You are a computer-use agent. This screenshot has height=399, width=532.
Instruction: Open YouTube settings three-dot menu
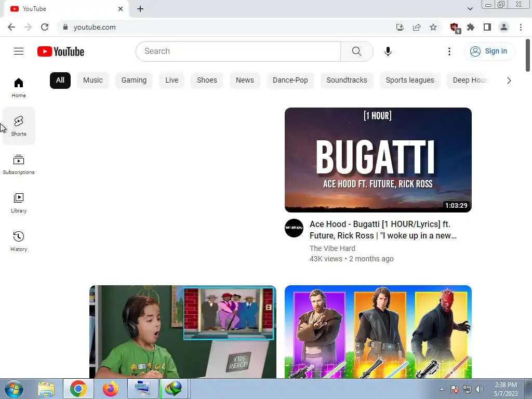tap(449, 51)
